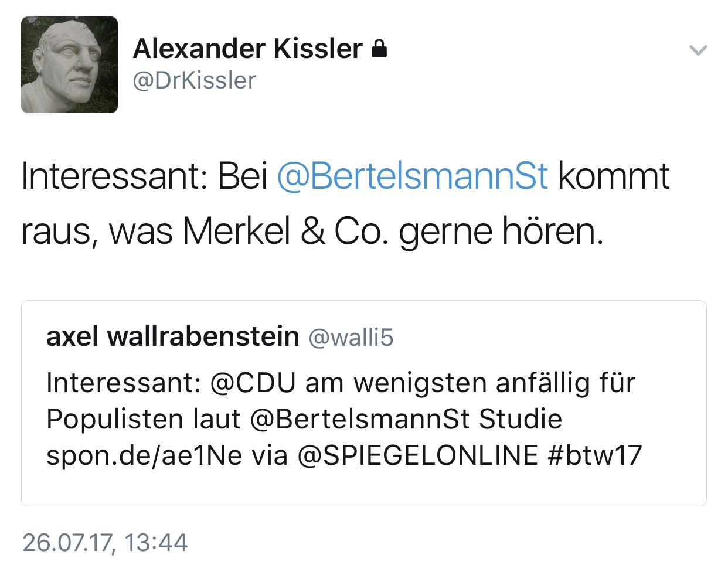Screen dimensions: 728x582
Task: Click the word "Studie" in quoted tweet
Action: tap(521, 419)
